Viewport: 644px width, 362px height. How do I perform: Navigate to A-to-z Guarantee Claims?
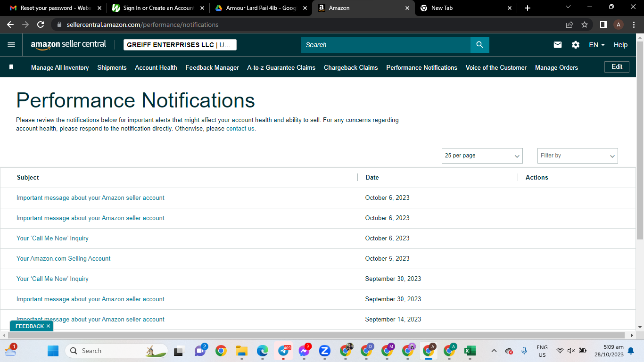(281, 67)
